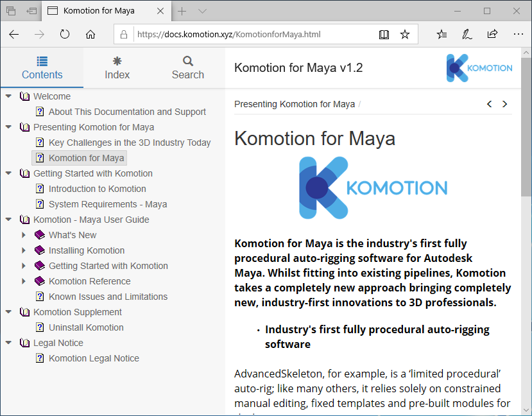This screenshot has width=532, height=416.
Task: Click the page vertical scrollbar thumb
Action: (526, 126)
